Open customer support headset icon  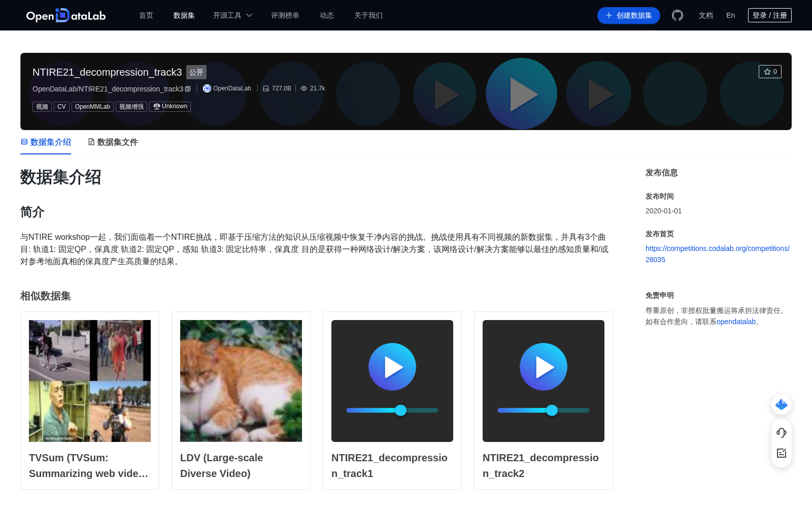tap(782, 433)
